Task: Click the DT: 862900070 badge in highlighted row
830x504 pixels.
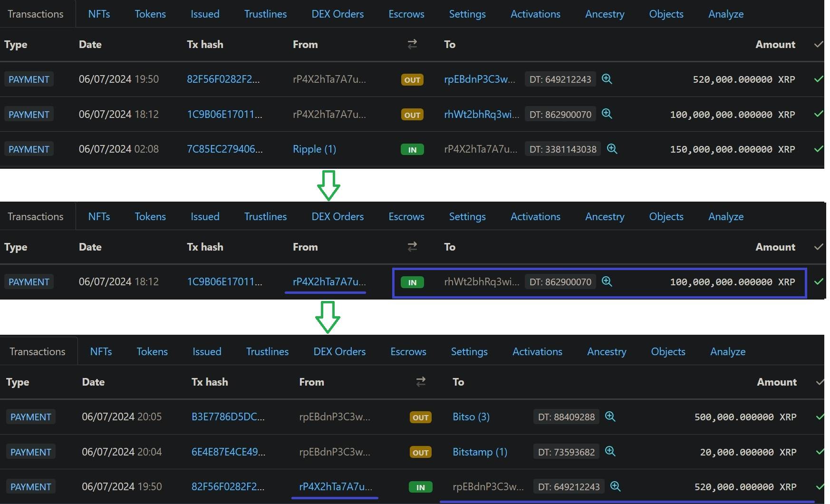Action: point(560,281)
